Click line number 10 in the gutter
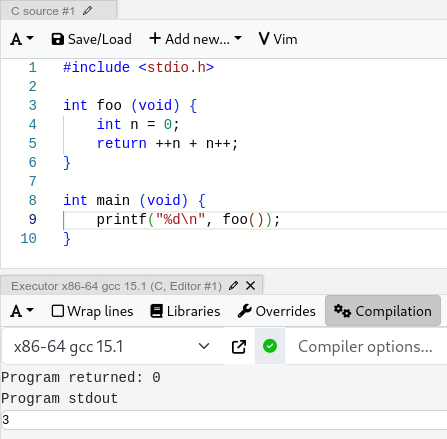Image resolution: width=447 pixels, height=439 pixels. (x=28, y=239)
